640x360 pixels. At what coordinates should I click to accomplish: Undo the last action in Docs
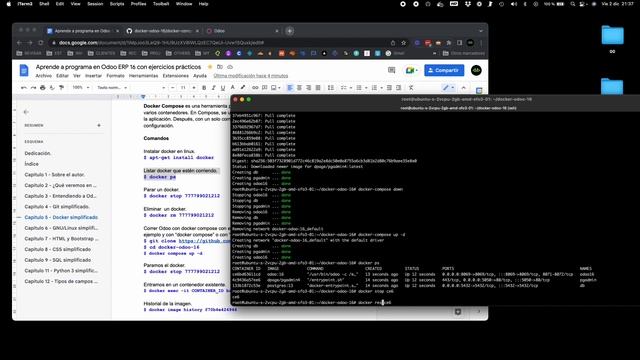[x=24, y=88]
